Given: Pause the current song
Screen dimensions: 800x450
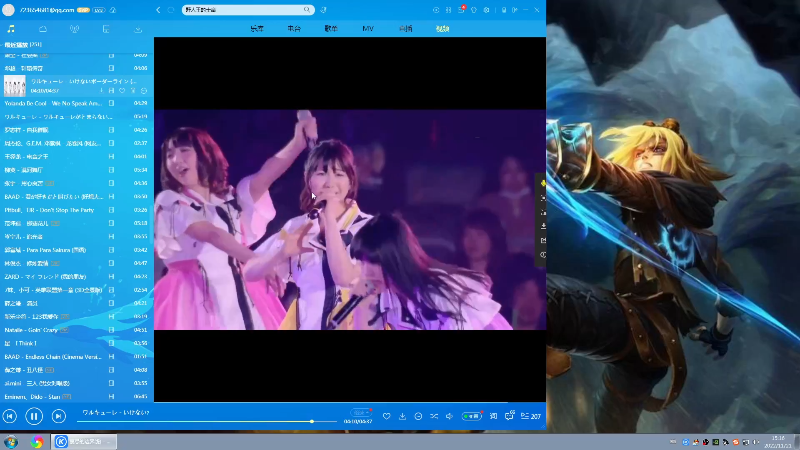Looking at the screenshot, I should [x=34, y=416].
